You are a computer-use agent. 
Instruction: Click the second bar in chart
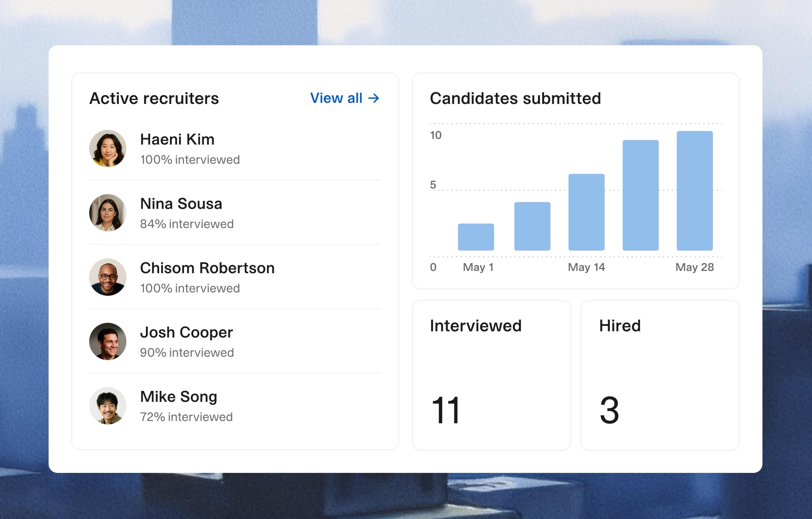point(532,226)
